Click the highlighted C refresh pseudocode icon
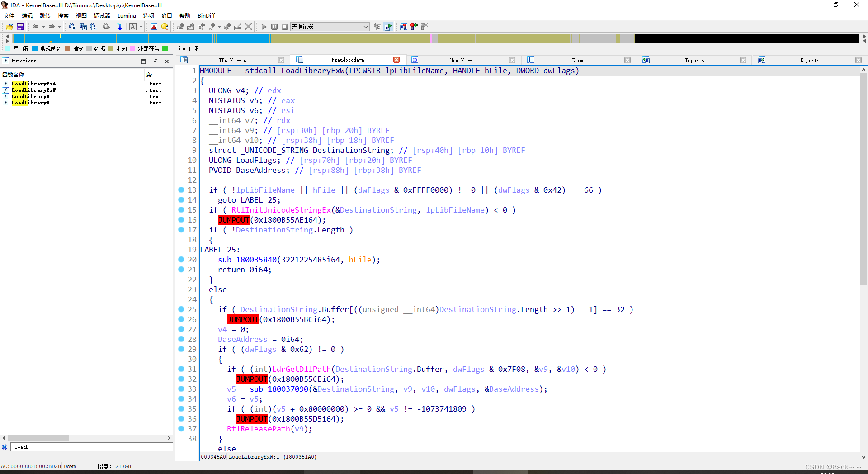This screenshot has width=868, height=474. pos(388,27)
